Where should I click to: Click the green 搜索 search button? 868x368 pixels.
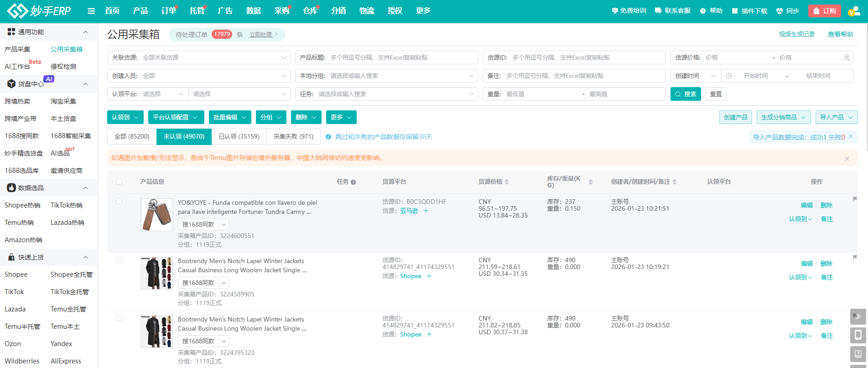click(685, 94)
